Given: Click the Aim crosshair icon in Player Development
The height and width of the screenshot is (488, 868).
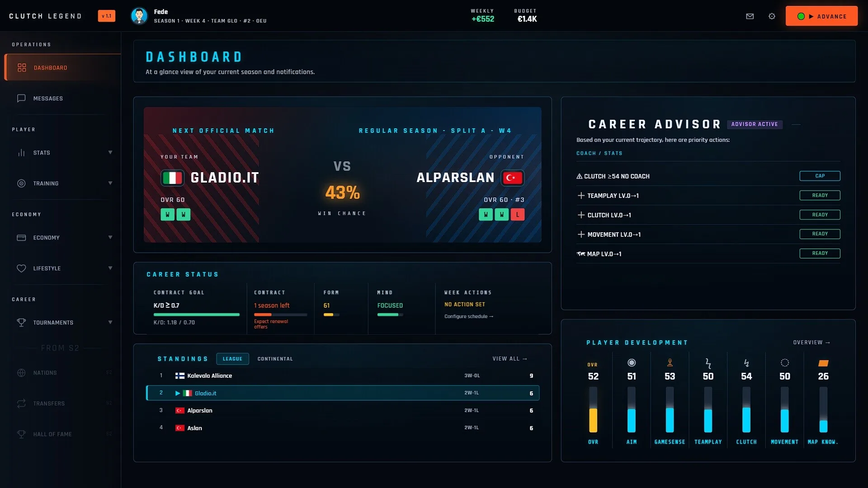Looking at the screenshot, I should point(632,362).
